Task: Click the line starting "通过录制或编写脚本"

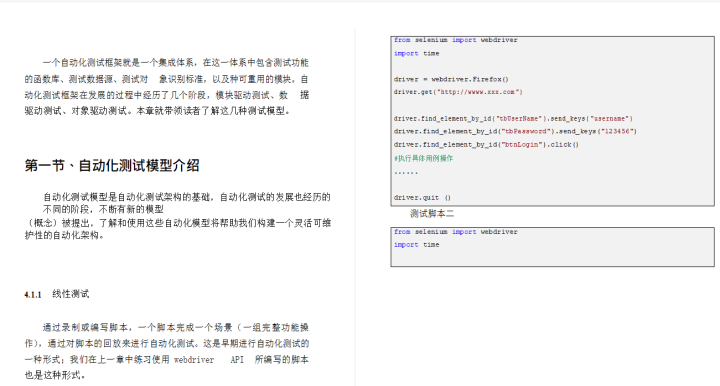Action: tap(175, 327)
